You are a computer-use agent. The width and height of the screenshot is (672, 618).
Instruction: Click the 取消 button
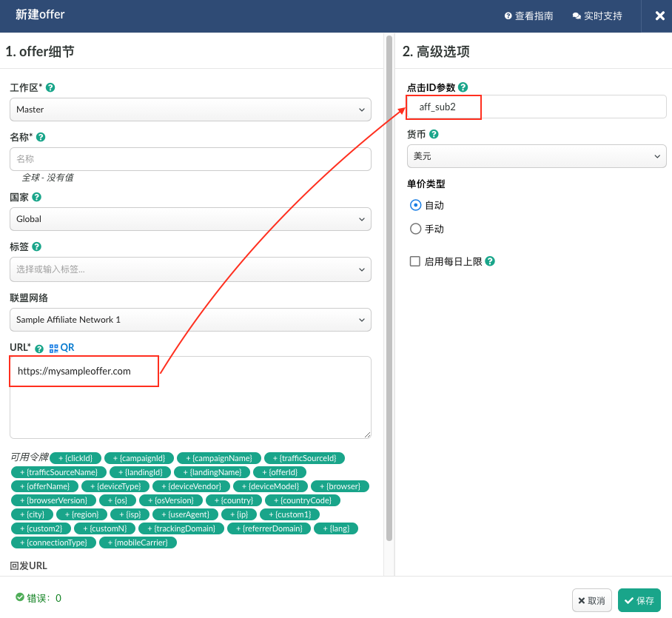click(591, 600)
